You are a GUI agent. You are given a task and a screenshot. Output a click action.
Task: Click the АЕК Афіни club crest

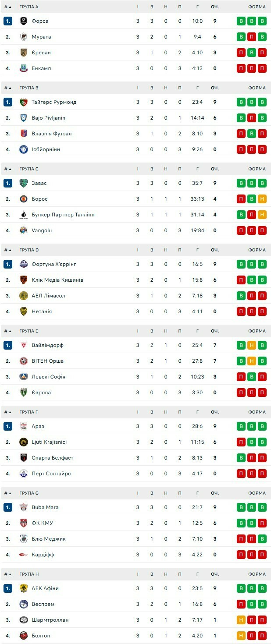click(x=24, y=588)
